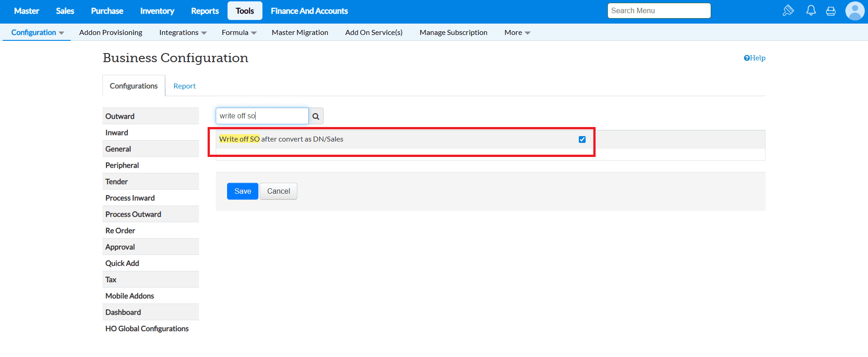Open the Formula dropdown
868x357 pixels.
click(x=239, y=33)
